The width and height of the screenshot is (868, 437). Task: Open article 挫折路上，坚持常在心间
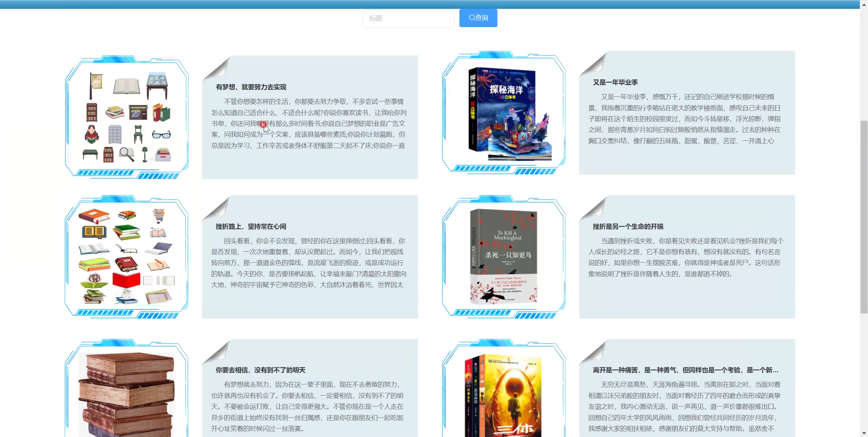251,227
